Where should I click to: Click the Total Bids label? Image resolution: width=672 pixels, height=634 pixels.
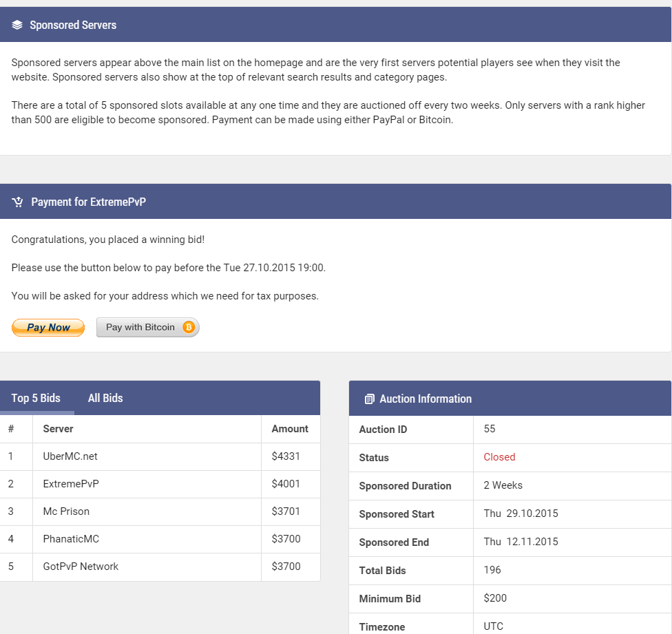tap(382, 571)
